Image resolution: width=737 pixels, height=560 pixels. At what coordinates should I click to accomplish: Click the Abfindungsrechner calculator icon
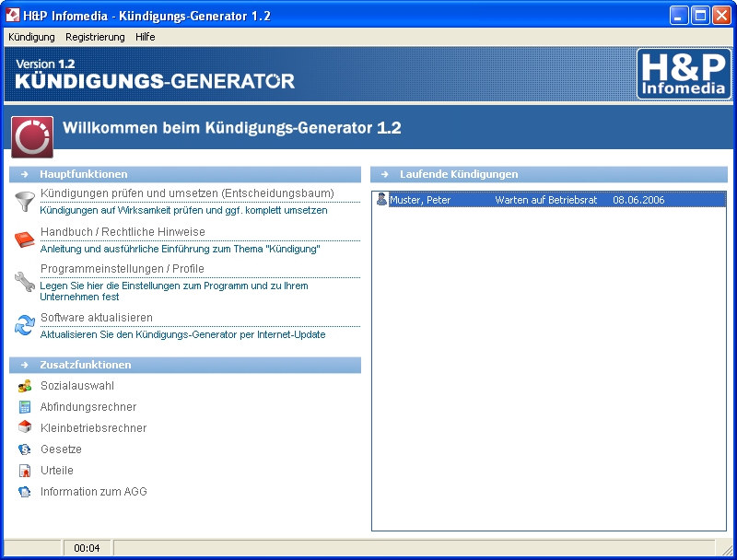coord(25,407)
